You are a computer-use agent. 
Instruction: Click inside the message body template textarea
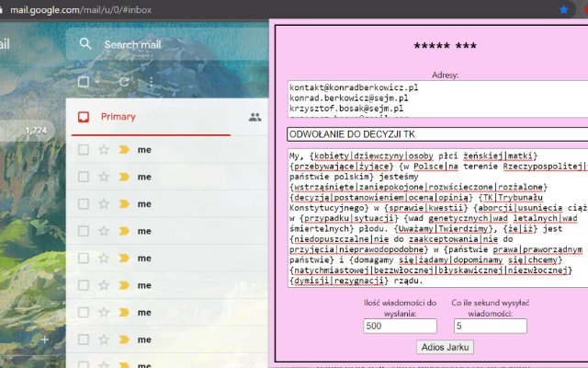(x=437, y=218)
